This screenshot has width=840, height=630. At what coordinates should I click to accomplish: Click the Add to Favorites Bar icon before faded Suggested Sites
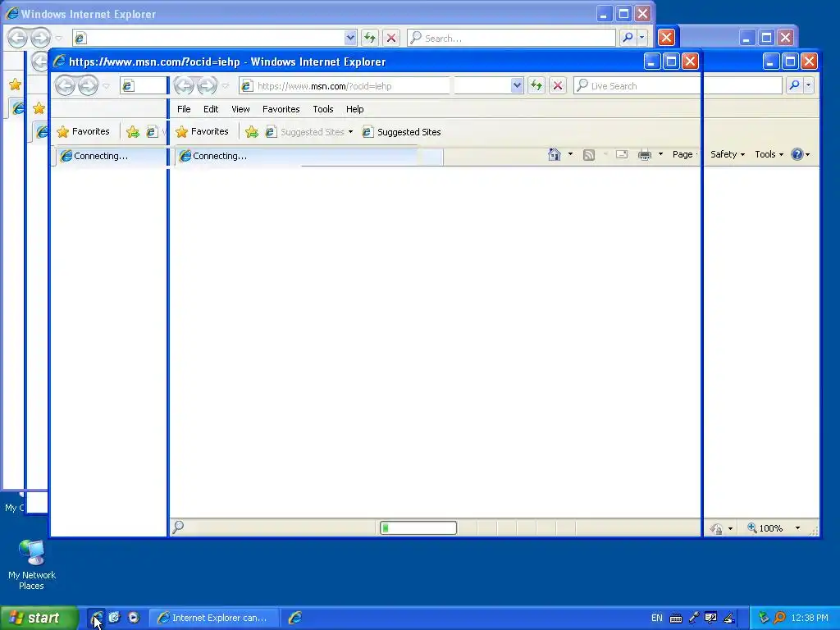[x=251, y=132]
